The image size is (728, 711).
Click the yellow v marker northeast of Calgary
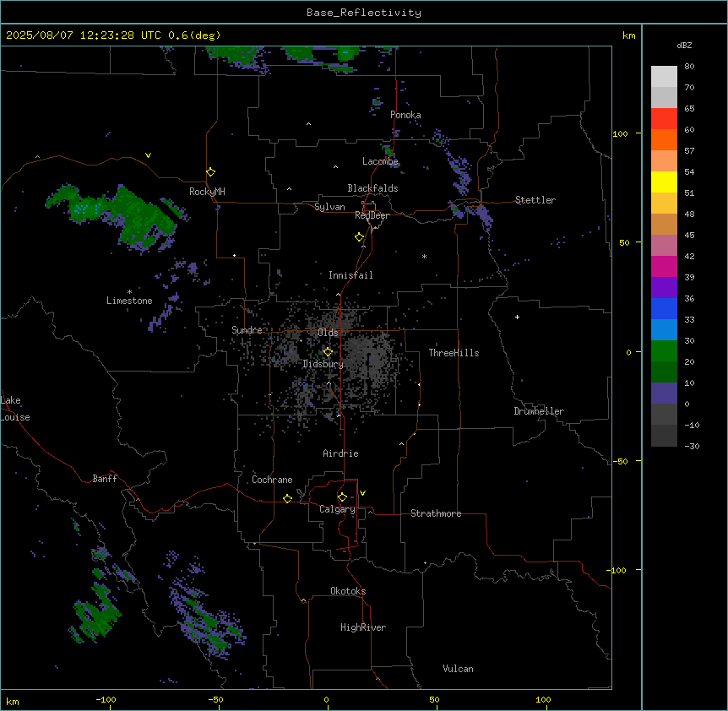coord(362,493)
